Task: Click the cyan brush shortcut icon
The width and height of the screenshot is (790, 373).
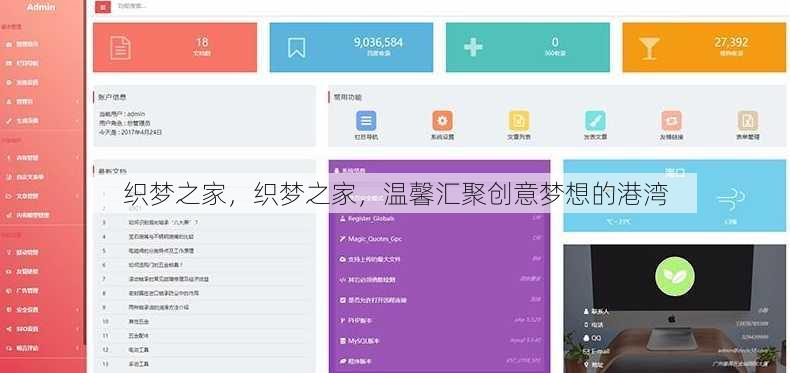Action: point(596,120)
